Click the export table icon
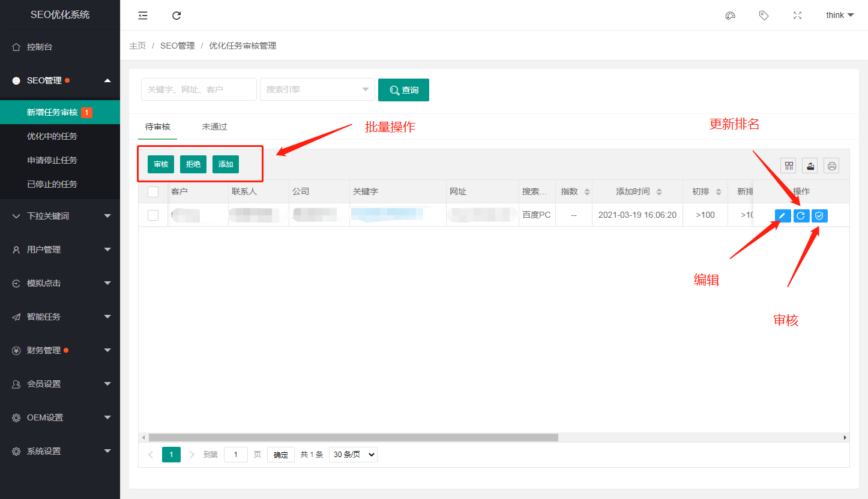This screenshot has height=499, width=868. pos(810,166)
